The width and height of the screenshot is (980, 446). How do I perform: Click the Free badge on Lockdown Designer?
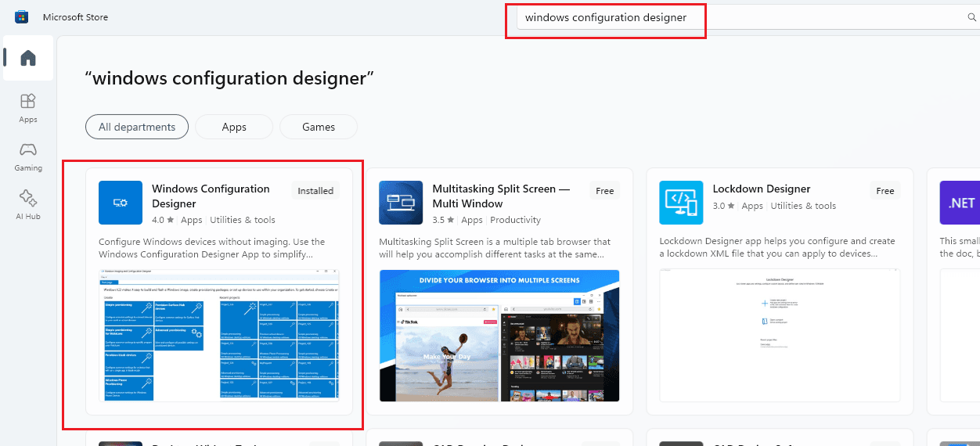point(885,190)
